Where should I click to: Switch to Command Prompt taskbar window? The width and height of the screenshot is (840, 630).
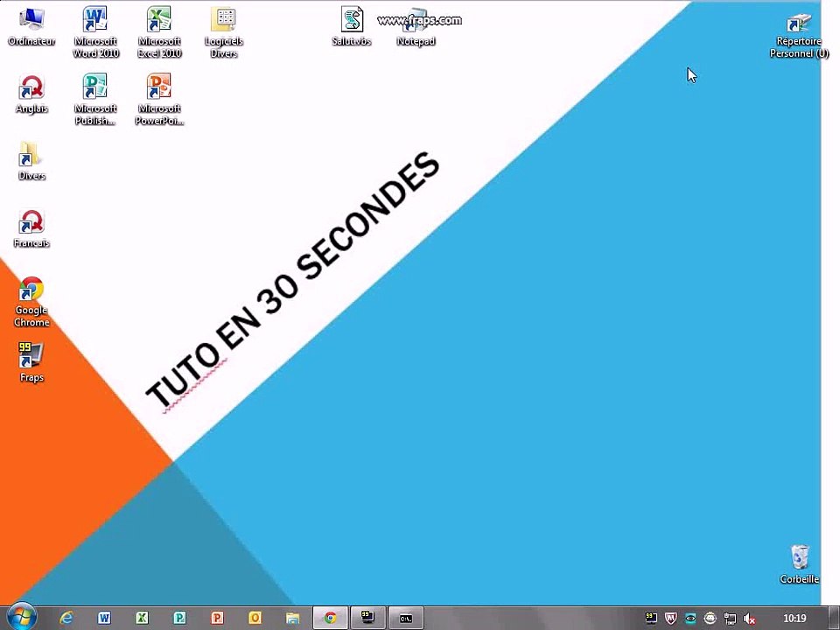tap(405, 619)
